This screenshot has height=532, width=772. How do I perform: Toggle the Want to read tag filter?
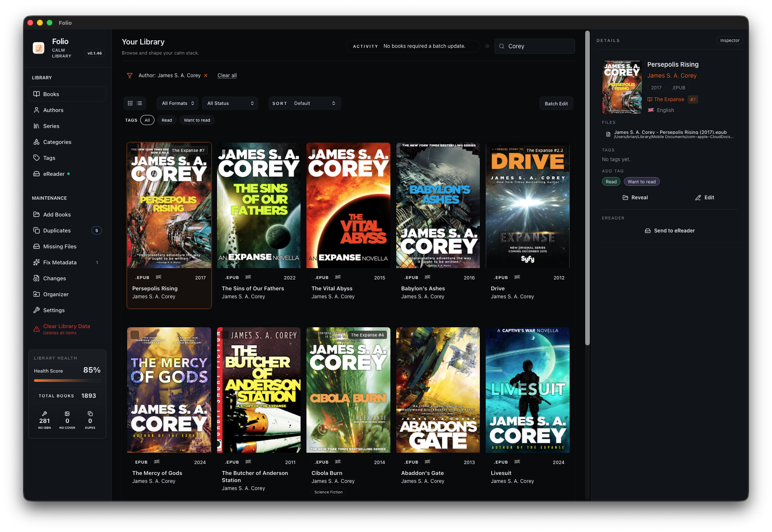click(x=197, y=120)
